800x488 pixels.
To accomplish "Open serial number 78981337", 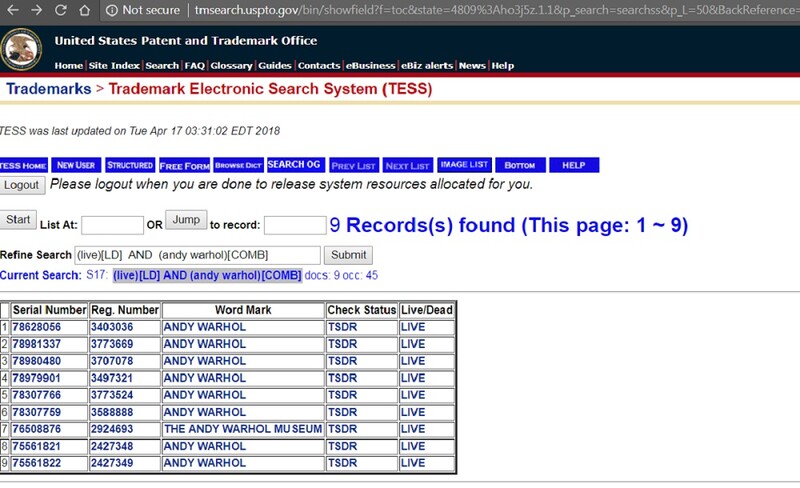I will tap(36, 344).
